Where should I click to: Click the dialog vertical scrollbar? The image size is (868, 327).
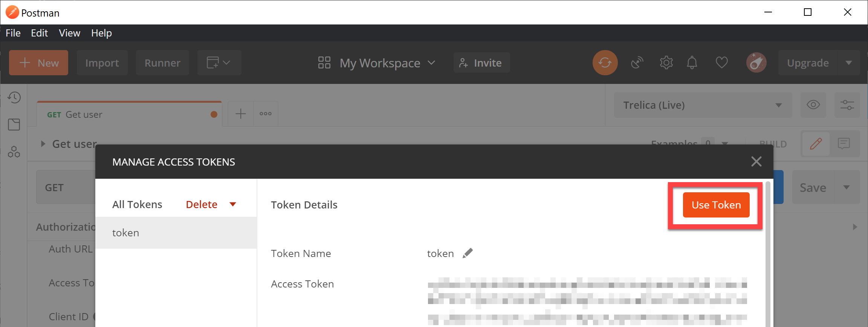(768, 254)
